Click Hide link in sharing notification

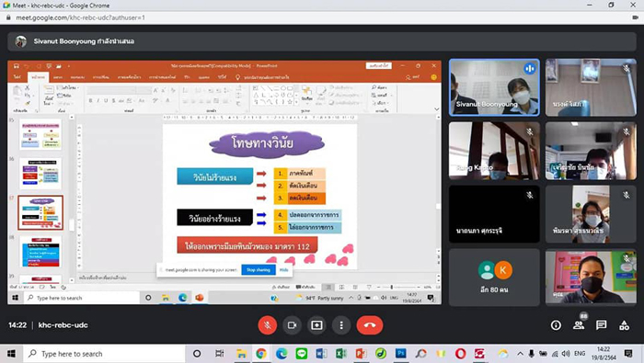point(283,270)
